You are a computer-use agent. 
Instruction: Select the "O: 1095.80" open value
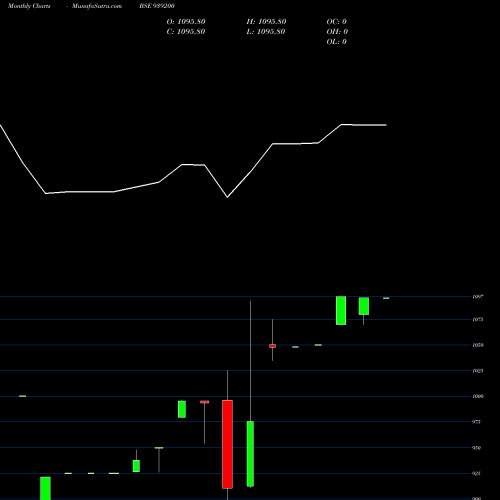click(186, 22)
